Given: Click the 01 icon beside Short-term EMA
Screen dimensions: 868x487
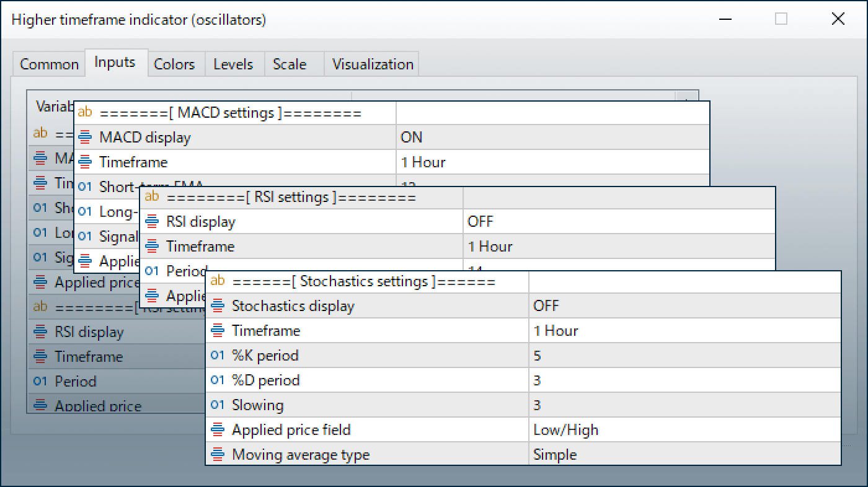Looking at the screenshot, I should tap(86, 187).
